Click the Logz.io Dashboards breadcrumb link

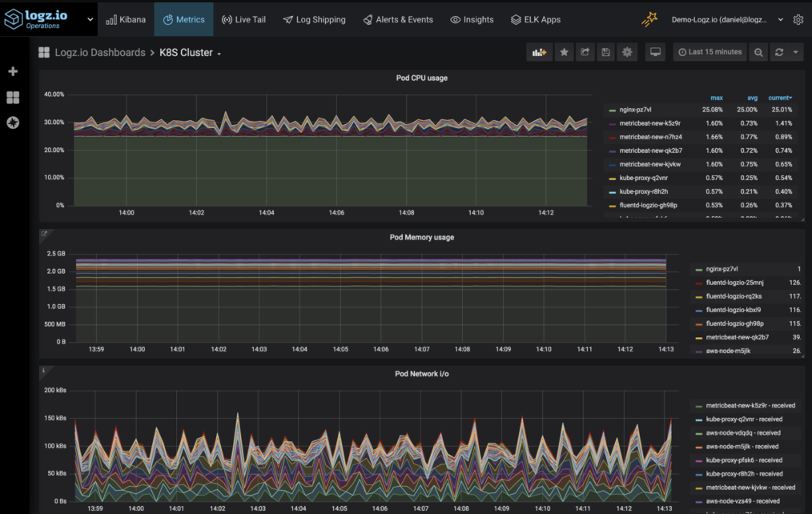click(100, 52)
